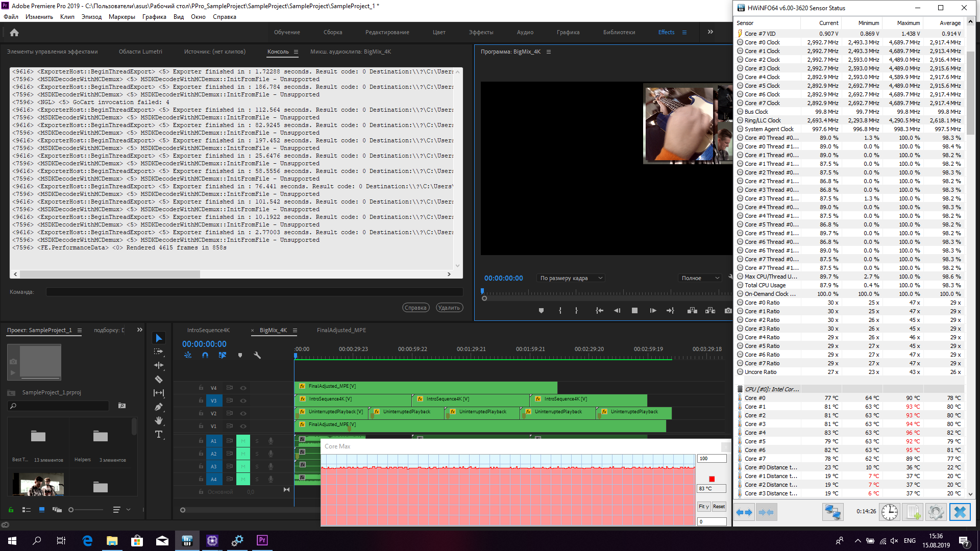Export frame with camera icon
The height and width of the screenshot is (551, 980).
click(x=728, y=310)
